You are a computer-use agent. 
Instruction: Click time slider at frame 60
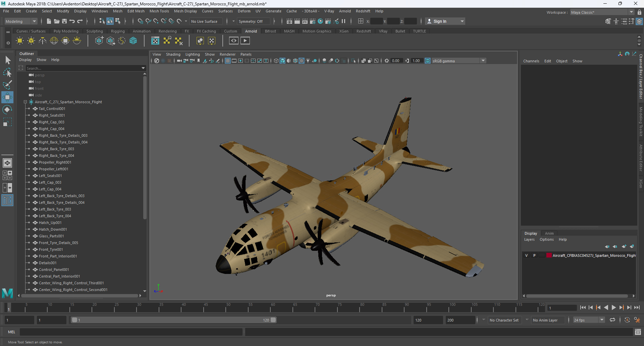coord(271,307)
